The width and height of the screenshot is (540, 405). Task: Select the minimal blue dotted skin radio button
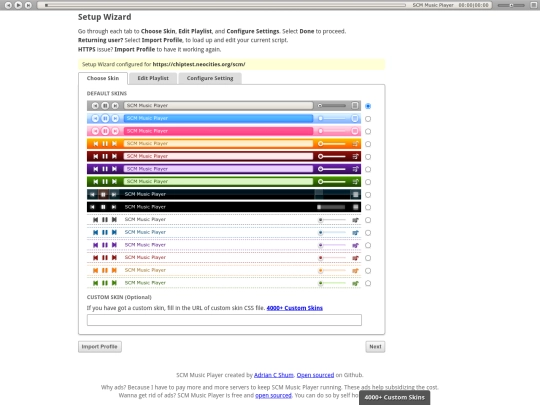point(368,233)
